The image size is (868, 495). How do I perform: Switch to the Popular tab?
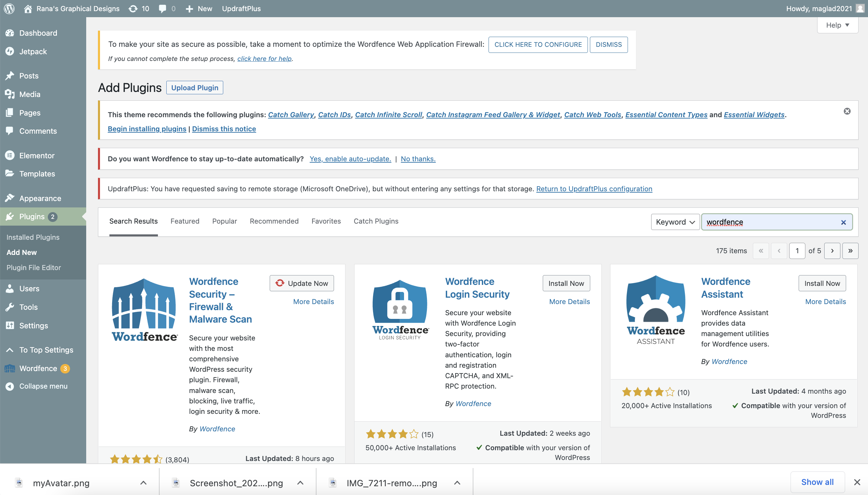(x=225, y=221)
